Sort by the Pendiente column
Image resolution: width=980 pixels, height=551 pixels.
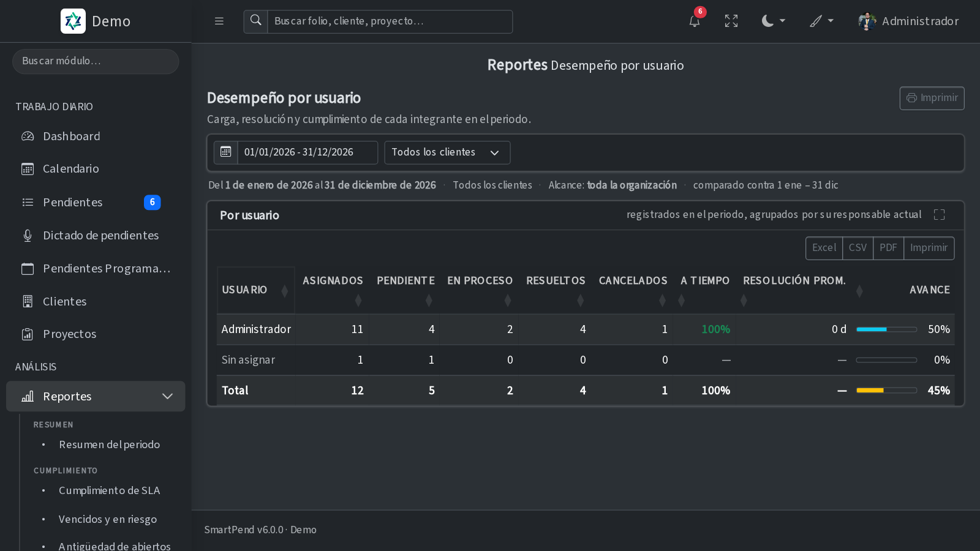point(405,290)
